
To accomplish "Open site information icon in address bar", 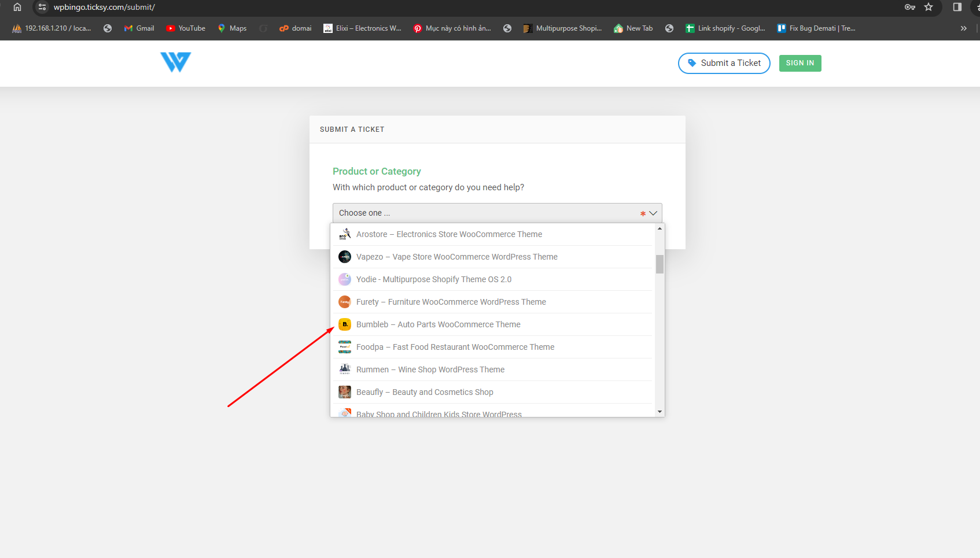I will (x=42, y=7).
